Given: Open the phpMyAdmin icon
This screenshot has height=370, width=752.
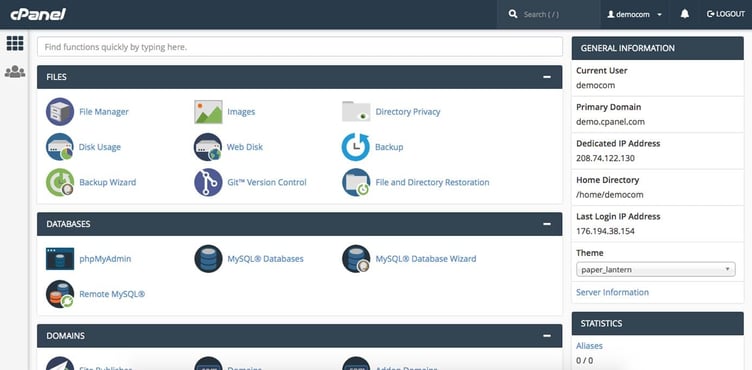Looking at the screenshot, I should 60,259.
